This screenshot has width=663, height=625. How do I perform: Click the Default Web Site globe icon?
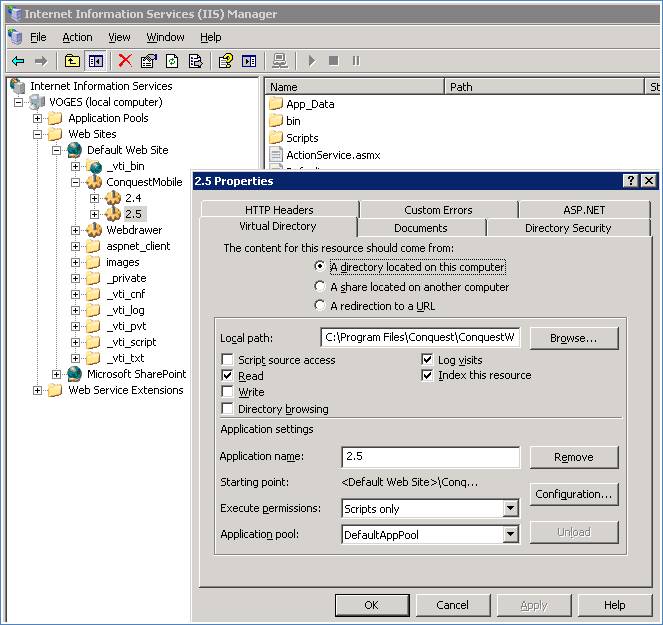(74, 150)
